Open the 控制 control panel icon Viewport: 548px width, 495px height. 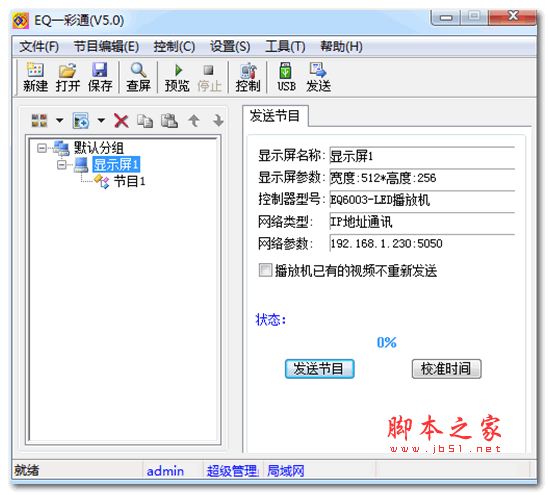point(248,77)
